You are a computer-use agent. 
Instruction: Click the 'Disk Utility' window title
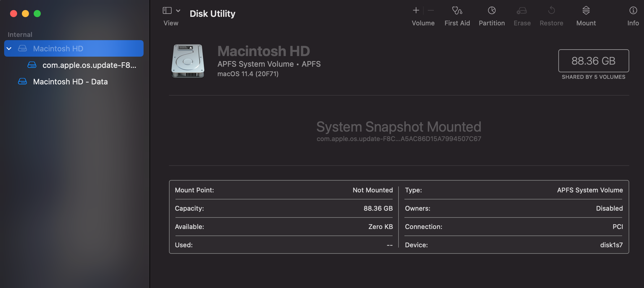(x=212, y=14)
